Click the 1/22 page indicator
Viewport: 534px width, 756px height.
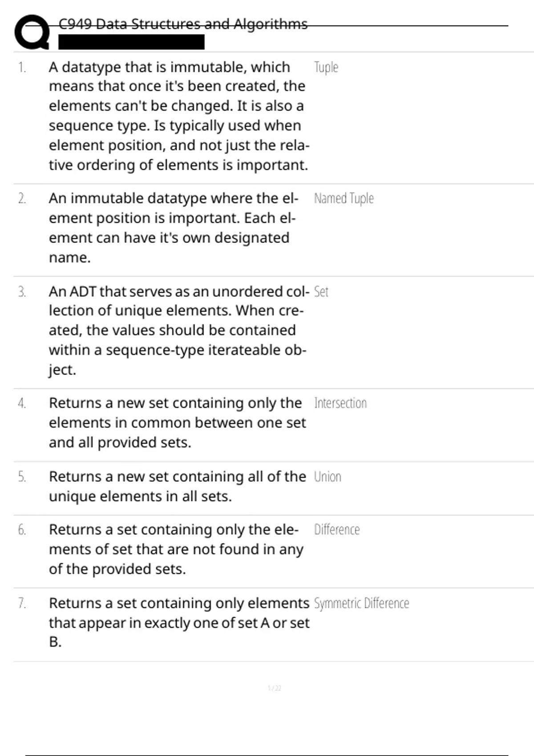pyautogui.click(x=274, y=688)
